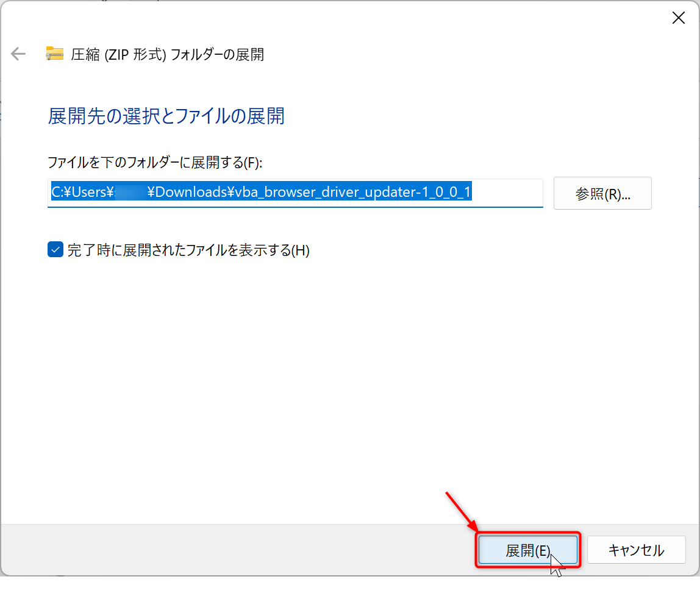The image size is (700, 596).
Task: Click the blank space after the path text
Action: (x=506, y=193)
